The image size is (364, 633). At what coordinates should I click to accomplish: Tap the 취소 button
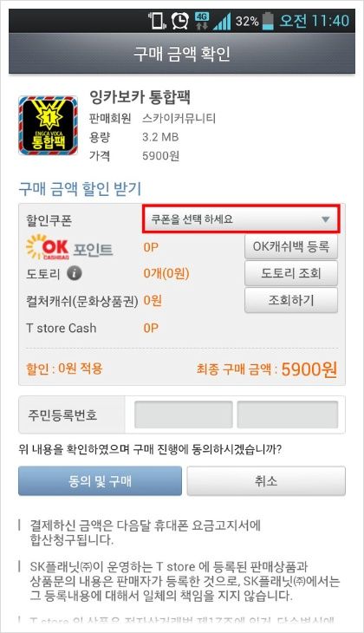266,480
